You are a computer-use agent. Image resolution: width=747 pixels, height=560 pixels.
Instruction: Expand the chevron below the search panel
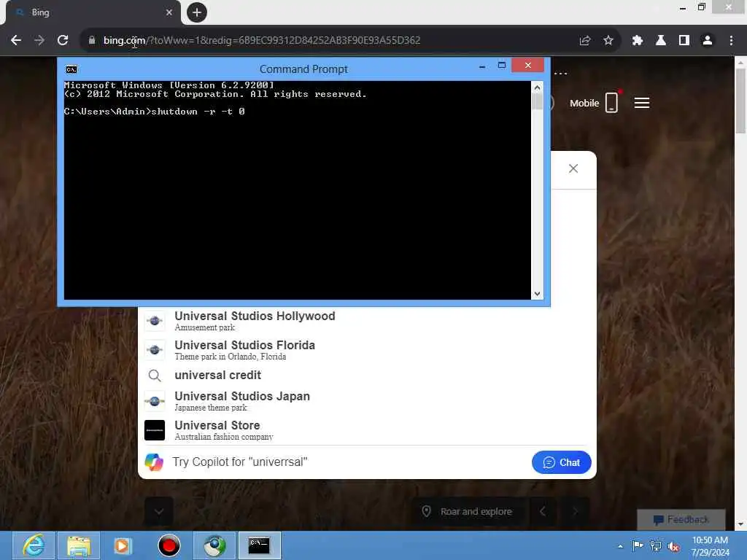[x=159, y=511]
